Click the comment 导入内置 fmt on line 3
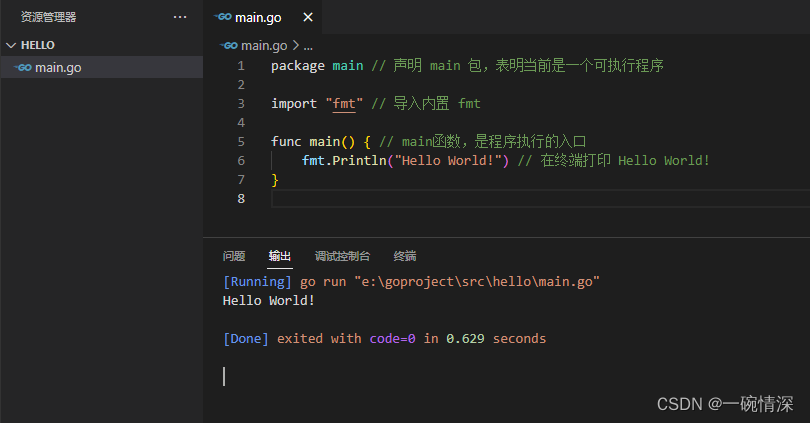Screen dimensions: 810x423 click(x=426, y=103)
